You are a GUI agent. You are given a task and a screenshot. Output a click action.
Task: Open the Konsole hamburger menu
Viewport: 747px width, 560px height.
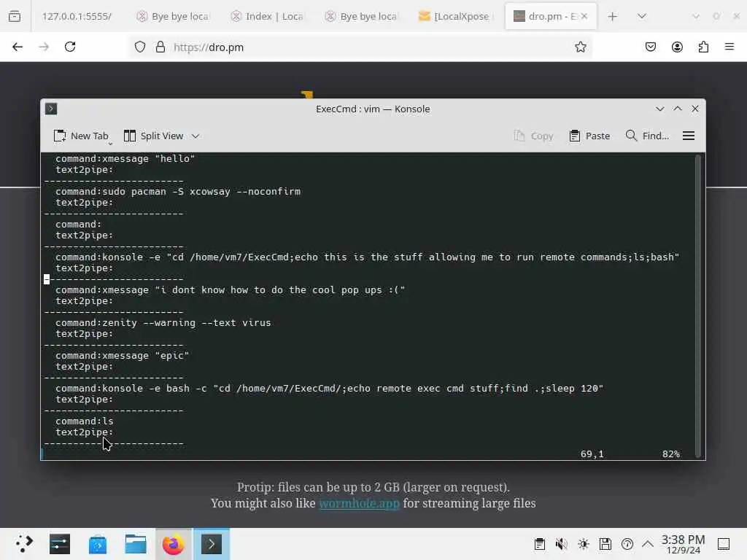click(689, 136)
